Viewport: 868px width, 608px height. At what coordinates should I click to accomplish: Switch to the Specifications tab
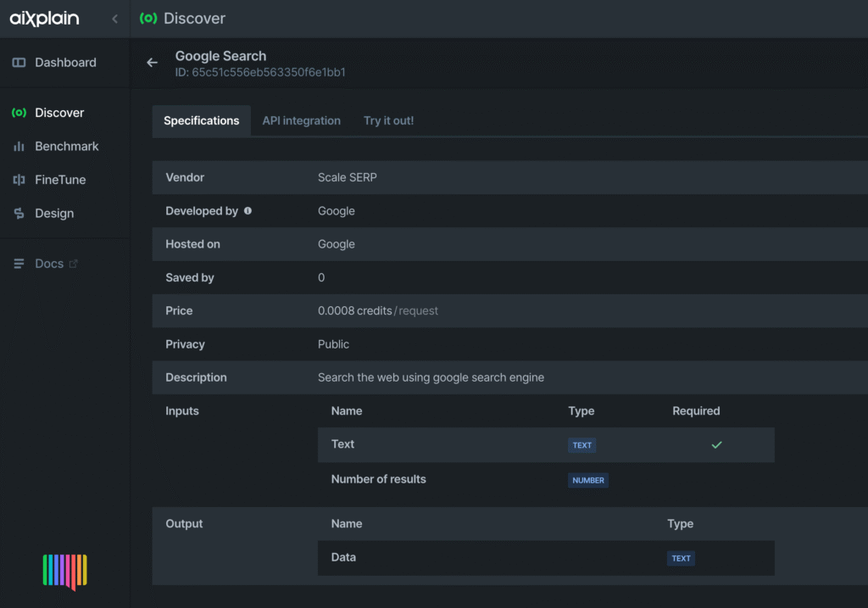[202, 120]
